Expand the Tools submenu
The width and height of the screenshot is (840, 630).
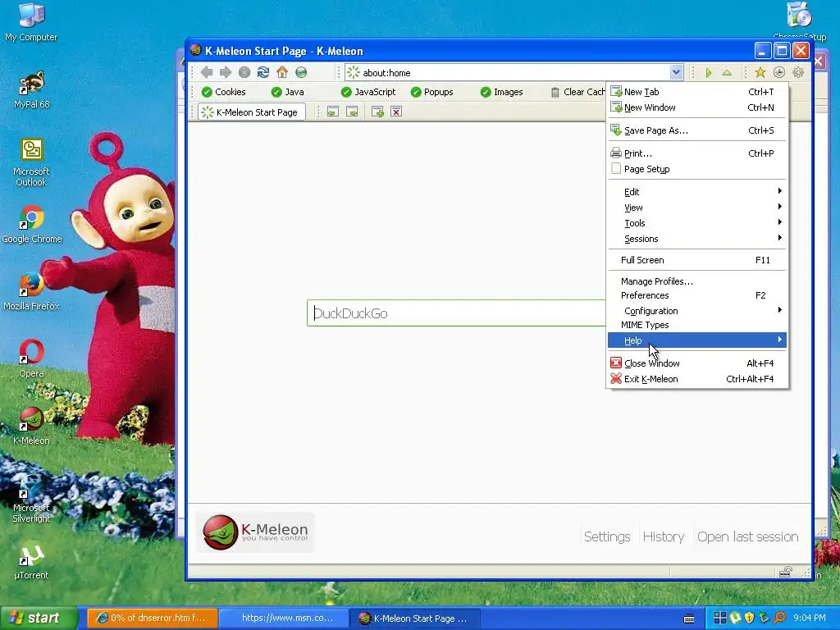(697, 223)
